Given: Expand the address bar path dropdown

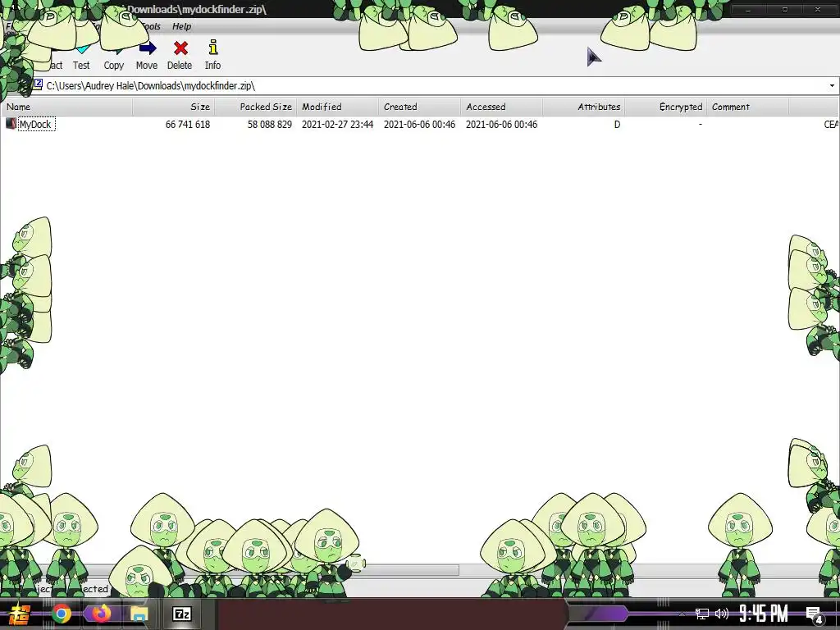Looking at the screenshot, I should (832, 85).
